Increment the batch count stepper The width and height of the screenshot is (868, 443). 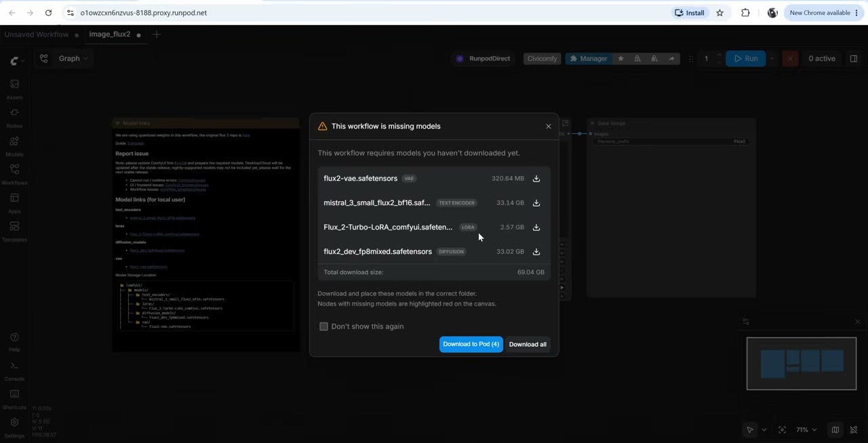[719, 56]
